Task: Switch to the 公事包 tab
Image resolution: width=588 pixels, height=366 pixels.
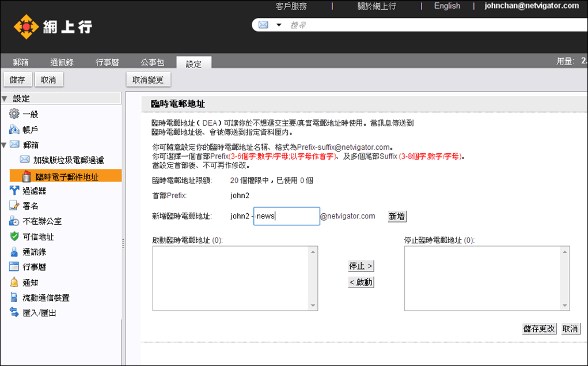Action: pos(153,62)
